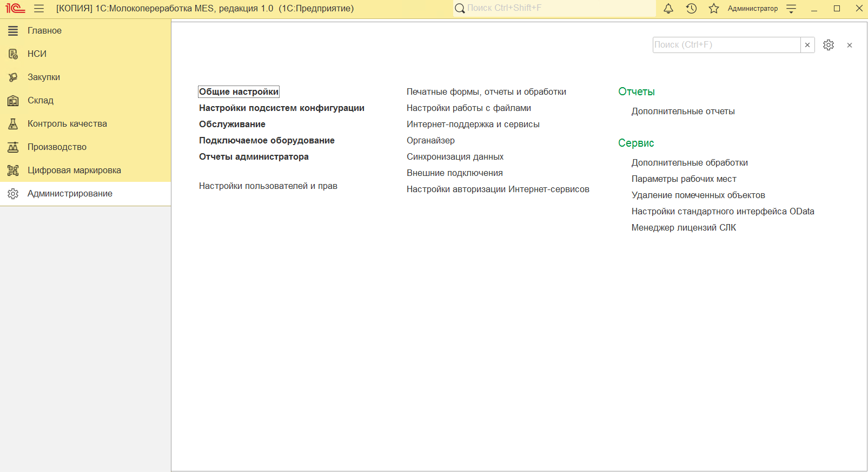Open the Производство section
Image resolution: width=868 pixels, height=472 pixels.
point(85,147)
